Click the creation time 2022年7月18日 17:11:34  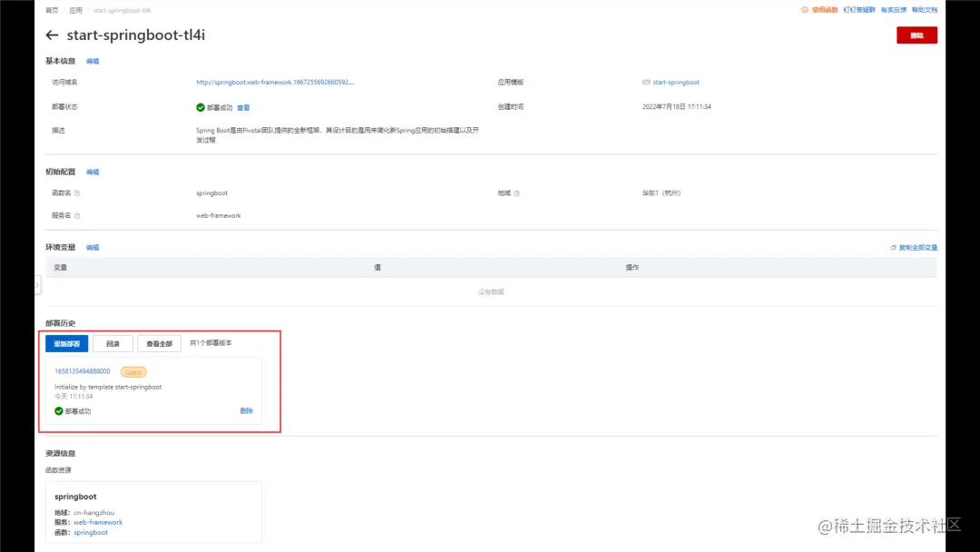point(676,107)
